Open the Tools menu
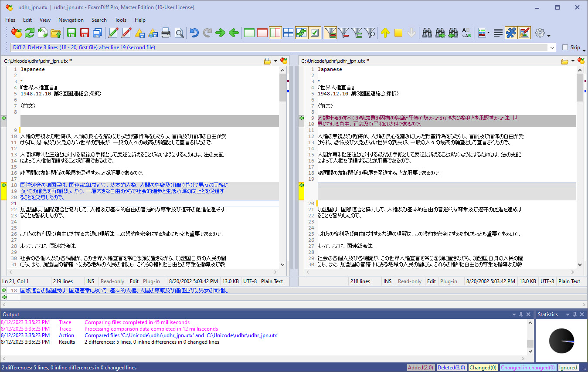The image size is (588, 372). tap(120, 20)
